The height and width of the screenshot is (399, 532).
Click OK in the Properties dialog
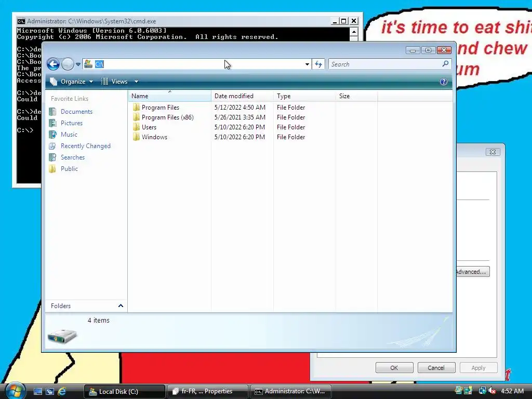394,368
